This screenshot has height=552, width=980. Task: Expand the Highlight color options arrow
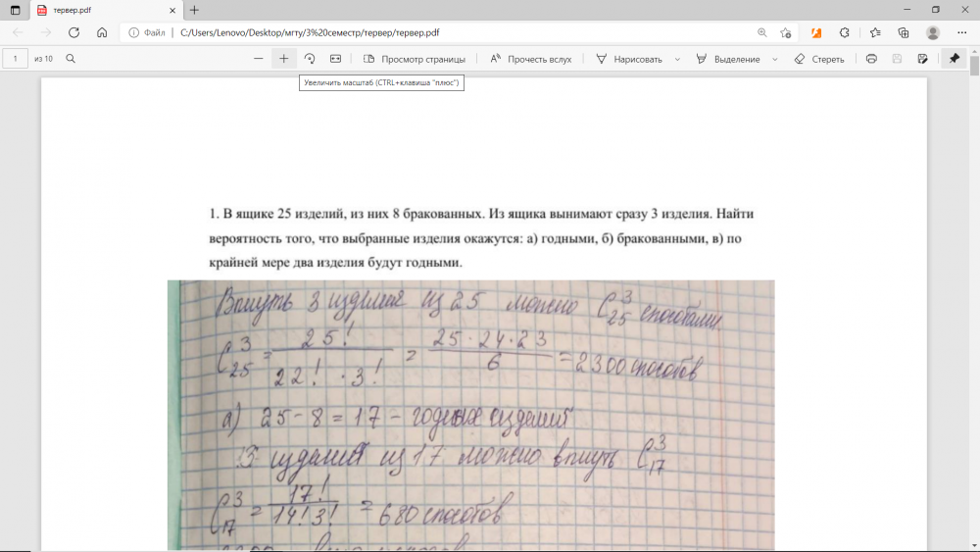(775, 59)
